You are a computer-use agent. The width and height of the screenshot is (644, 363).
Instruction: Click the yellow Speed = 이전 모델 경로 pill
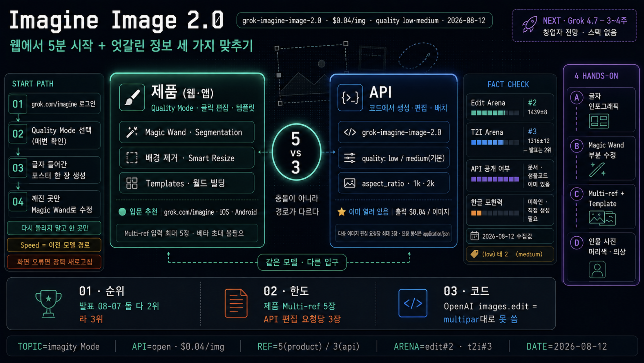click(54, 245)
